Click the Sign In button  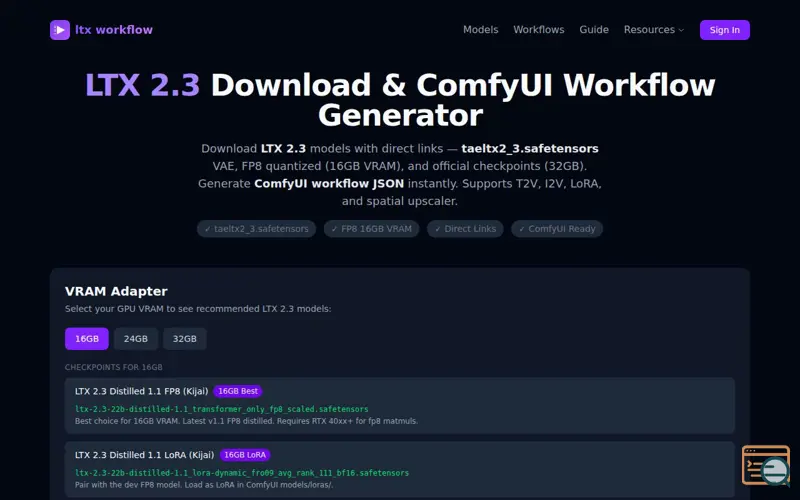click(724, 30)
